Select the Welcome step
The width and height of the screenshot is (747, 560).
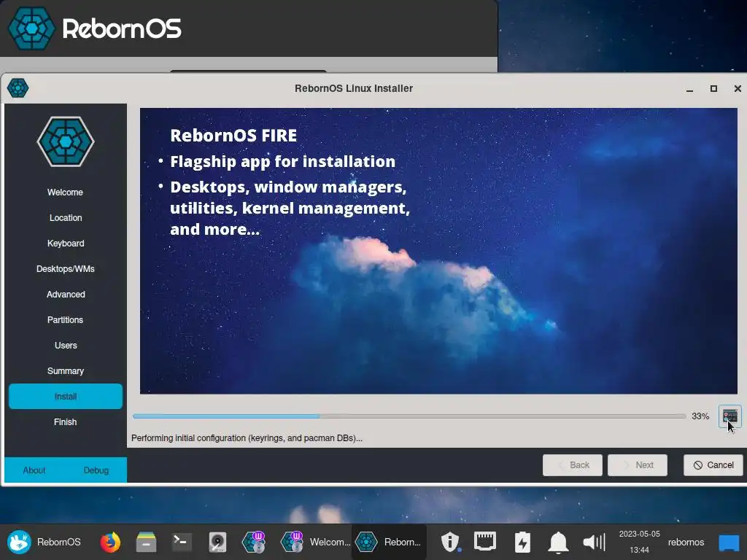65,192
